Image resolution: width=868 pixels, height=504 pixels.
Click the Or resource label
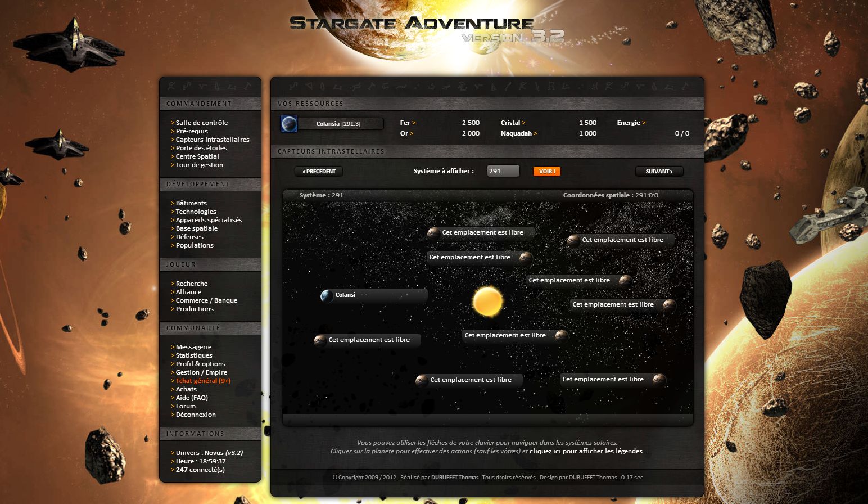(406, 133)
